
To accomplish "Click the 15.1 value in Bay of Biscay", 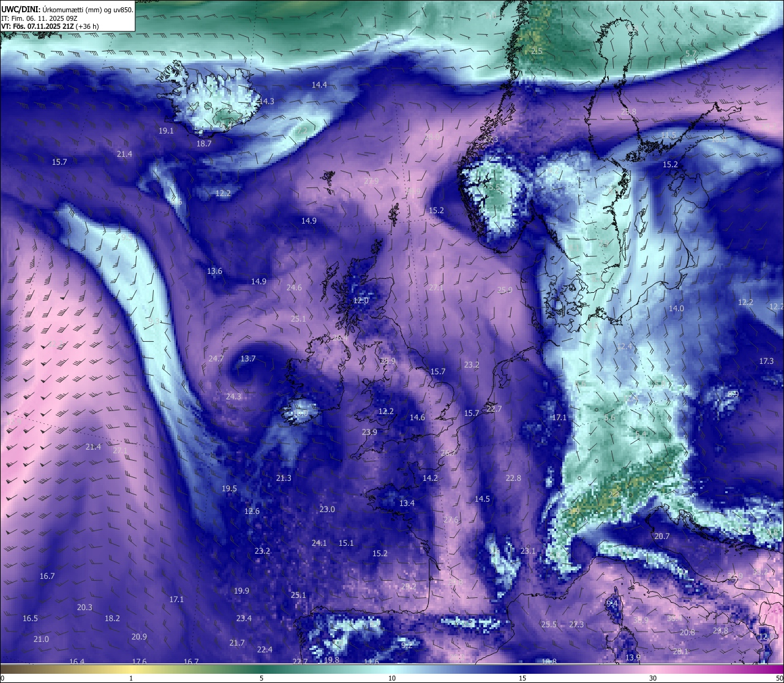I will tap(346, 543).
